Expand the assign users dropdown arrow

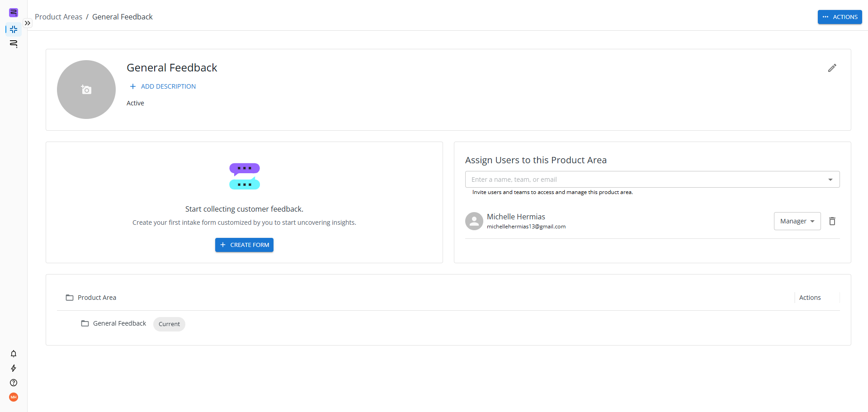[830, 180]
